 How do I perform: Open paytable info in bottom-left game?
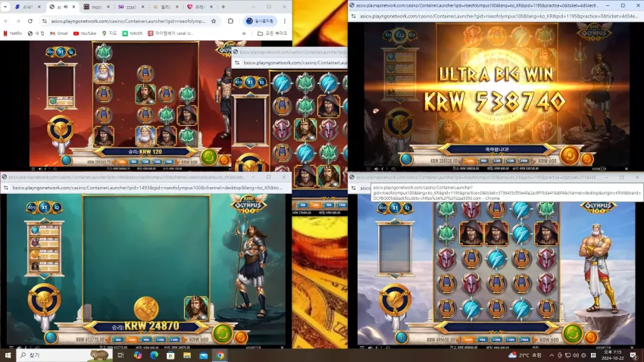tap(51, 337)
